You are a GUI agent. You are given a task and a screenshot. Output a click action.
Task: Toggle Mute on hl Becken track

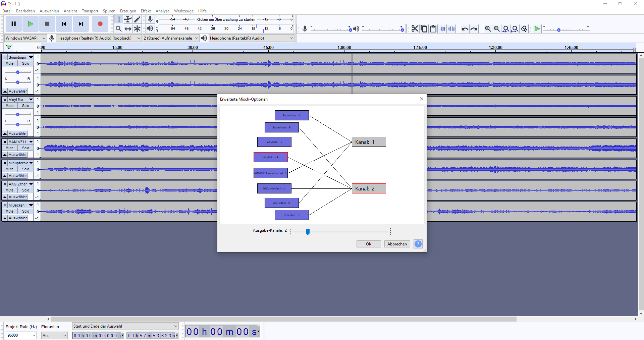coord(9,211)
